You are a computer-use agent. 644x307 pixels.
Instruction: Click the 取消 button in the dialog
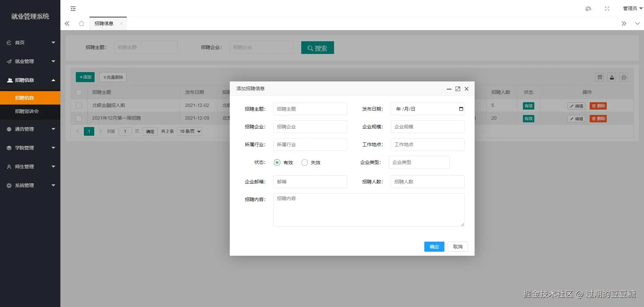pyautogui.click(x=458, y=247)
